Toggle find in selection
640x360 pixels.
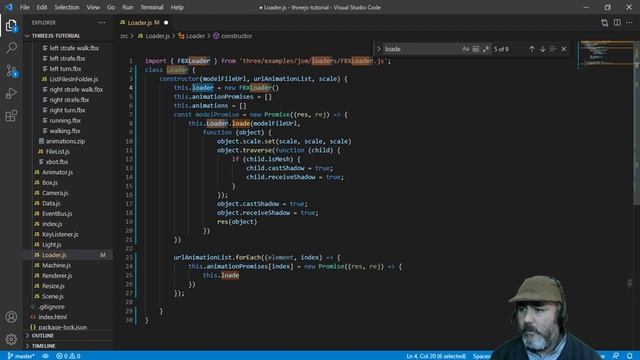(x=553, y=49)
